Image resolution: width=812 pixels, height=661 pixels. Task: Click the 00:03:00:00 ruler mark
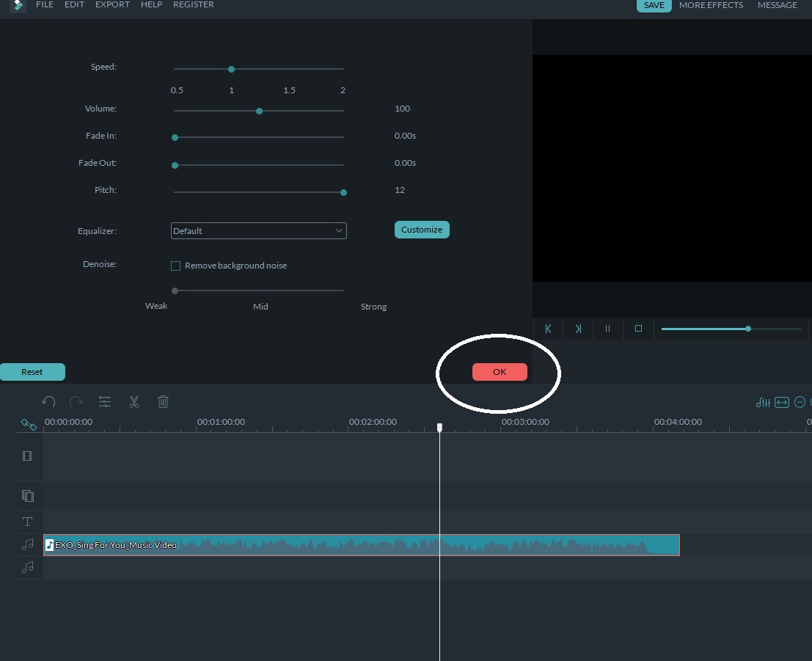(525, 422)
